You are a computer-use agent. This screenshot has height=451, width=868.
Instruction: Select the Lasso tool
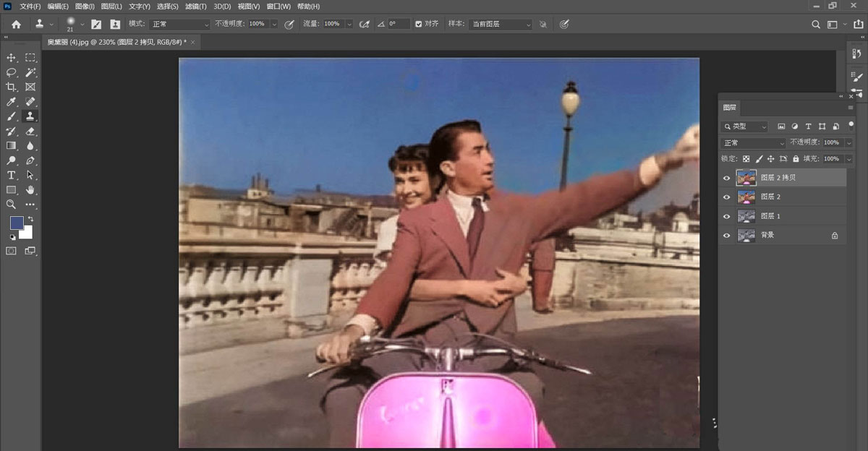tap(12, 72)
